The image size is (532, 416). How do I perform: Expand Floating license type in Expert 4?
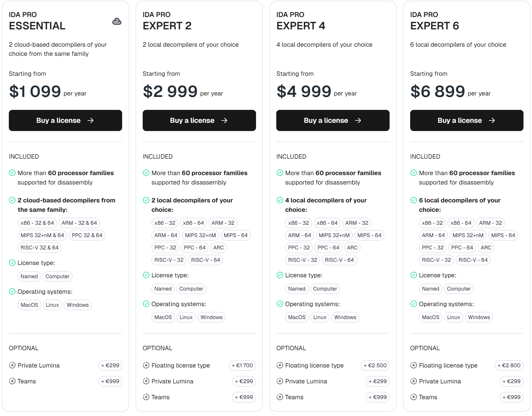[314, 365]
